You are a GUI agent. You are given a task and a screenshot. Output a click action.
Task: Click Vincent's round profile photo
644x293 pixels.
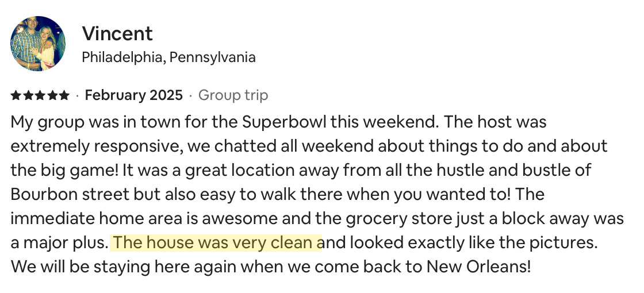[38, 44]
